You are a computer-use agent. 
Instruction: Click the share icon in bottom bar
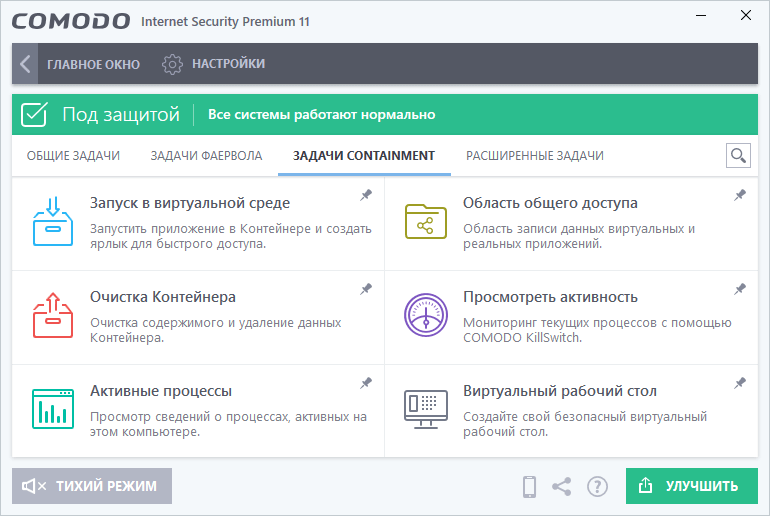(x=562, y=487)
